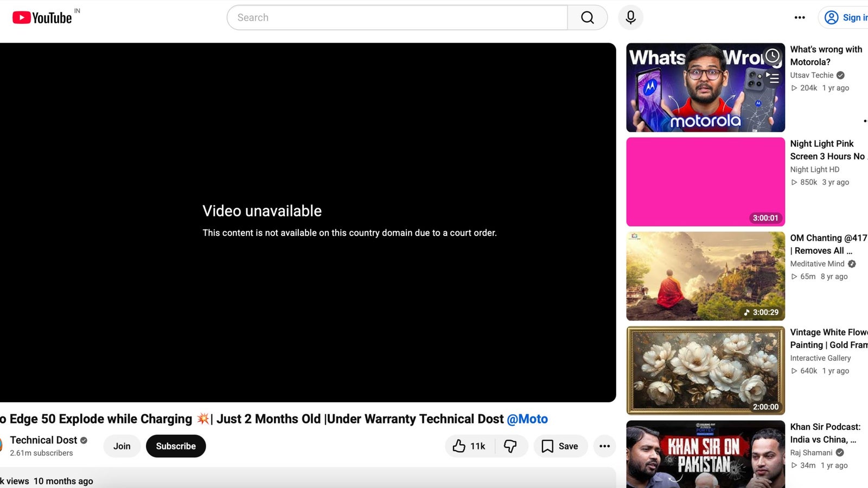Click the 'Vintage White Flower Painting' title
This screenshot has width=868, height=488.
click(x=829, y=339)
